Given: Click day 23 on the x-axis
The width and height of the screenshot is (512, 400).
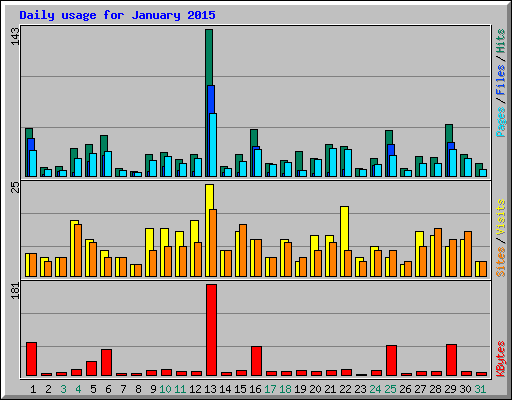Looking at the screenshot, I should [x=360, y=389].
